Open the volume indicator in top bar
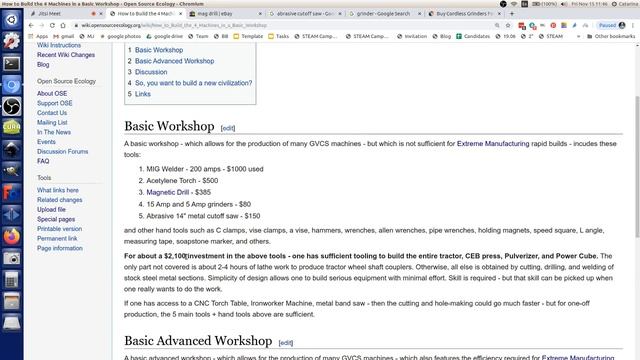 coord(564,4)
